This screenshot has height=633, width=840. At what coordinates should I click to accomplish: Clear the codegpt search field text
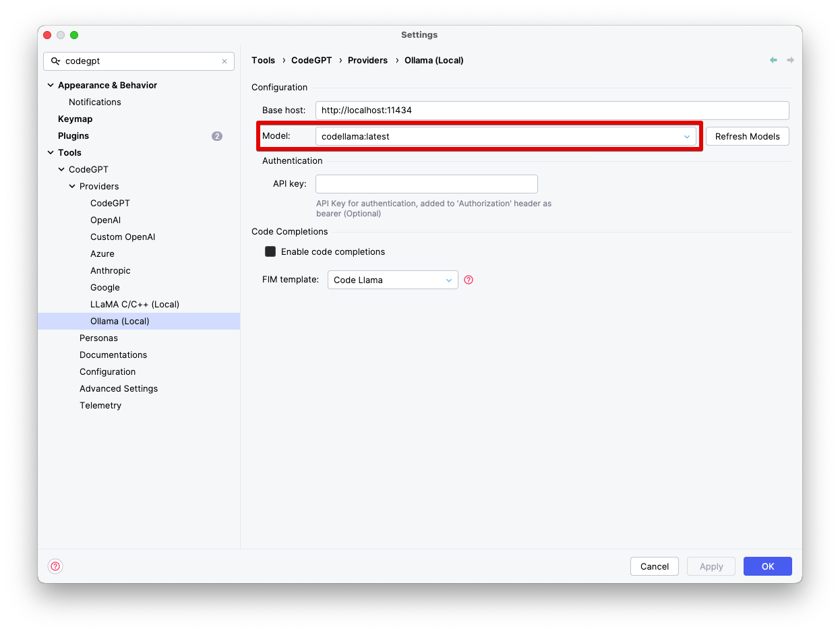coord(224,61)
